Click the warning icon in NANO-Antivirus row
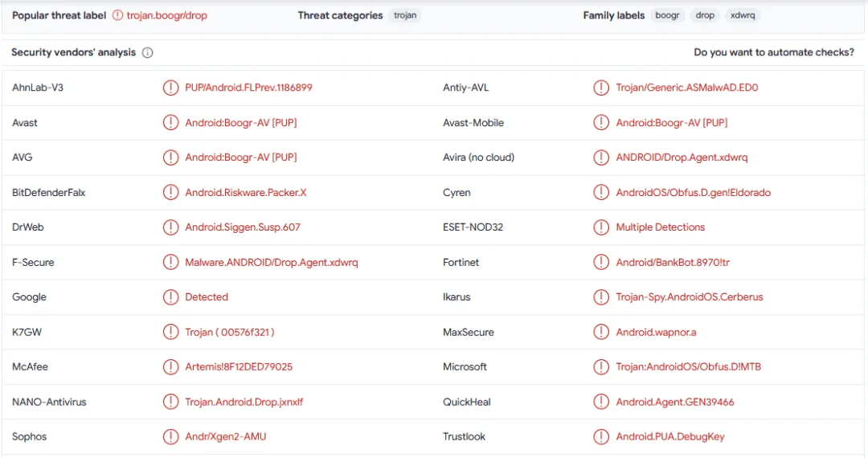Image resolution: width=868 pixels, height=458 pixels. point(170,402)
